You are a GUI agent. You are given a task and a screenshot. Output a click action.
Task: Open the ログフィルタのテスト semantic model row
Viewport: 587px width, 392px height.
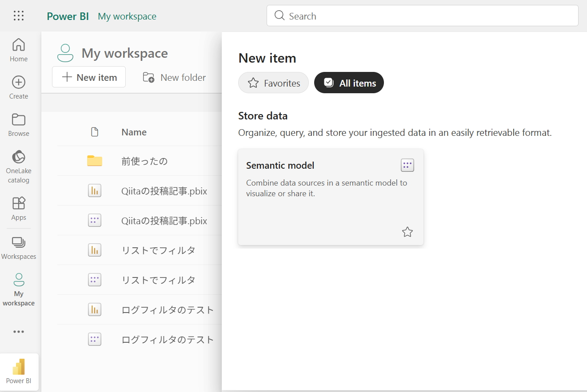point(168,340)
